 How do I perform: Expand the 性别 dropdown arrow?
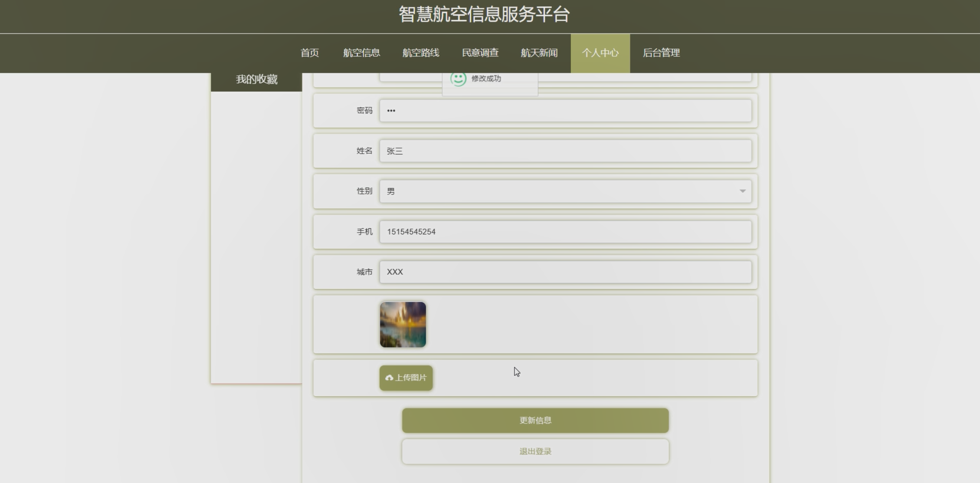(742, 191)
